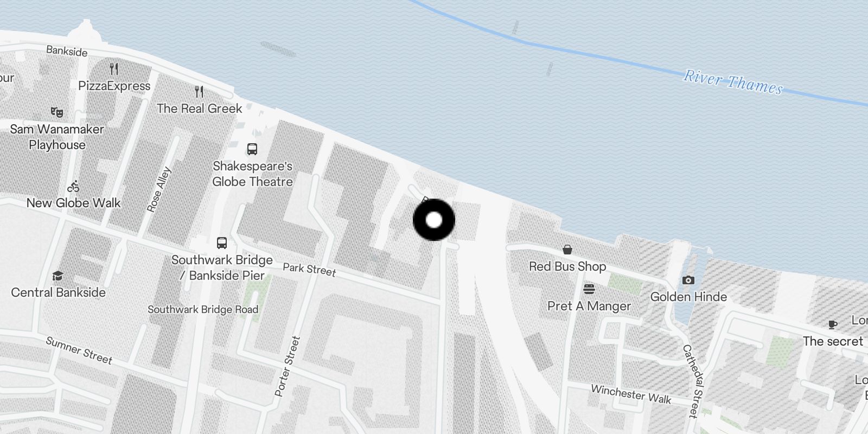The width and height of the screenshot is (868, 434).
Task: Select the Cathedral Street label
Action: pyautogui.click(x=693, y=381)
